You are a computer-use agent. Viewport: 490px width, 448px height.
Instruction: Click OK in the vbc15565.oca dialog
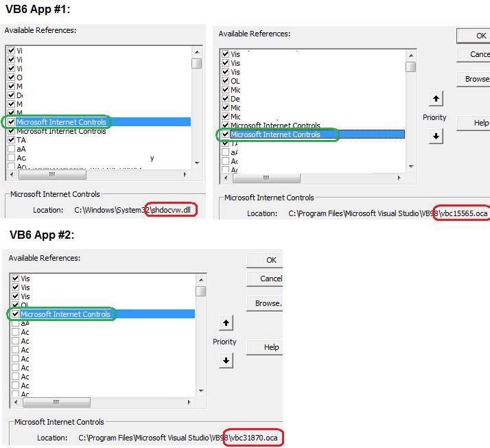(480, 36)
